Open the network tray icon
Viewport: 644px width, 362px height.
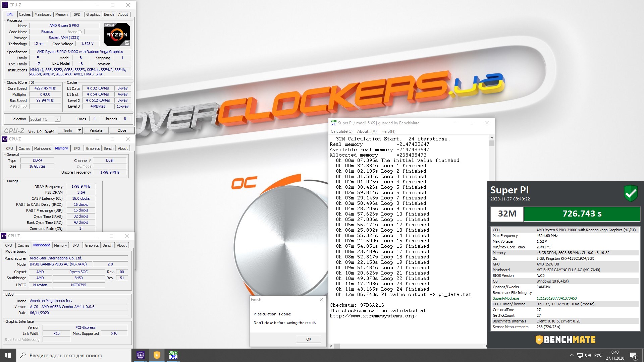(580, 355)
